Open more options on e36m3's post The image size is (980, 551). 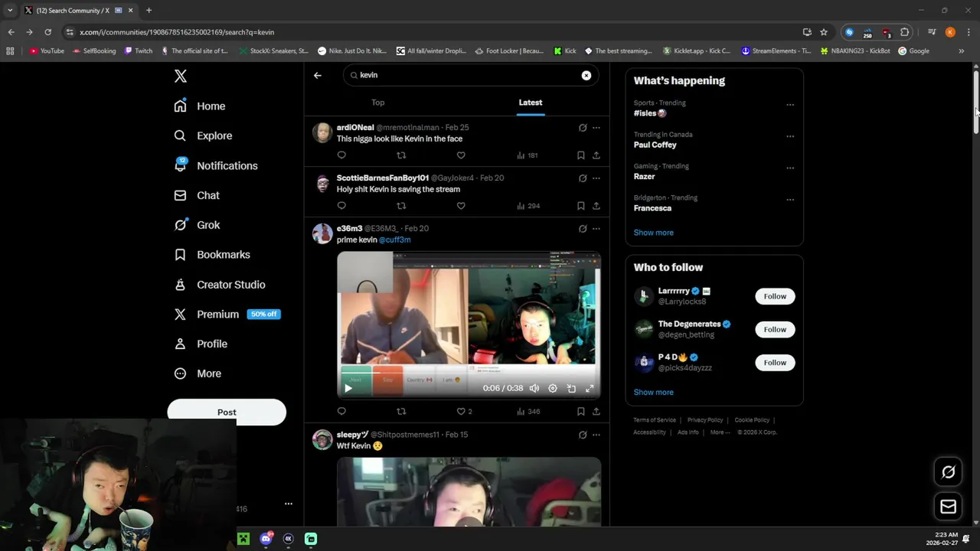(596, 229)
